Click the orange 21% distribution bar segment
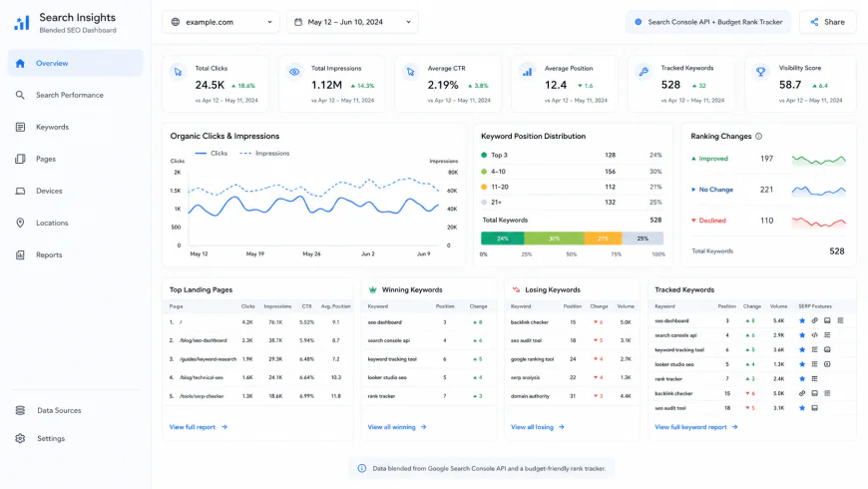The height and width of the screenshot is (489, 868). pos(603,239)
